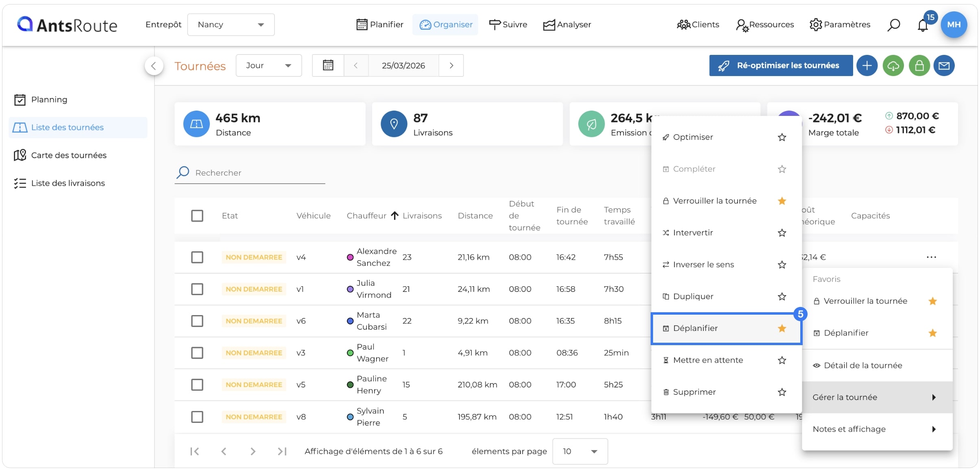The image size is (980, 472).
Task: Open the Notes et affichage submenu
Action: 877,429
